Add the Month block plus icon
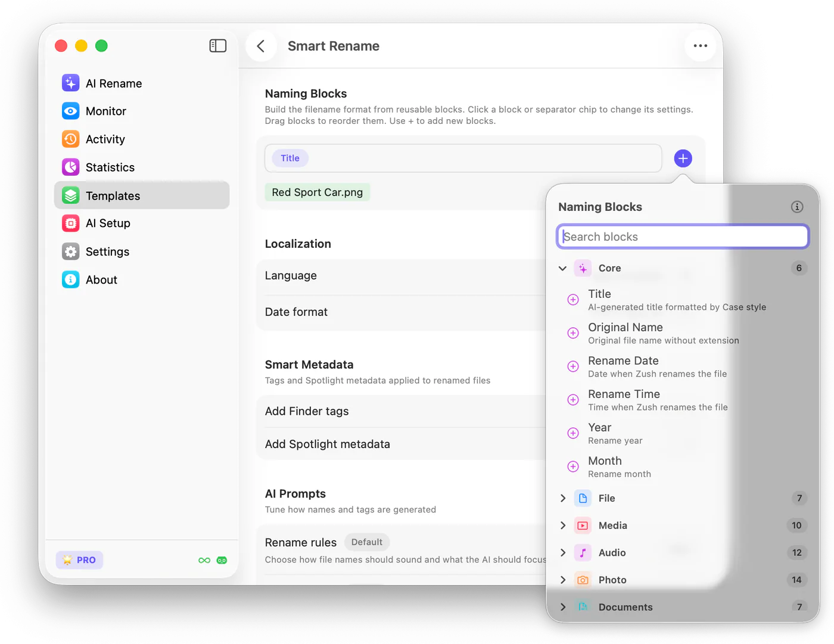This screenshot has height=644, width=834. coord(573,466)
